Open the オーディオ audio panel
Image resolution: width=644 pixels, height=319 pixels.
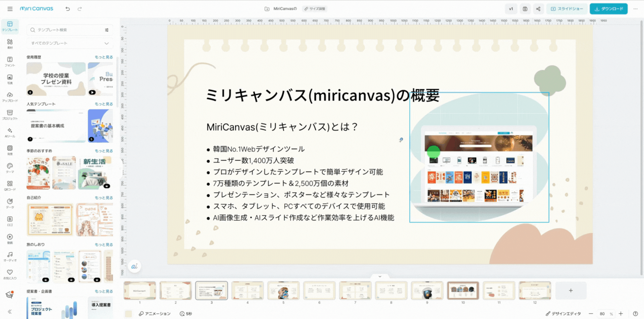[x=10, y=257]
